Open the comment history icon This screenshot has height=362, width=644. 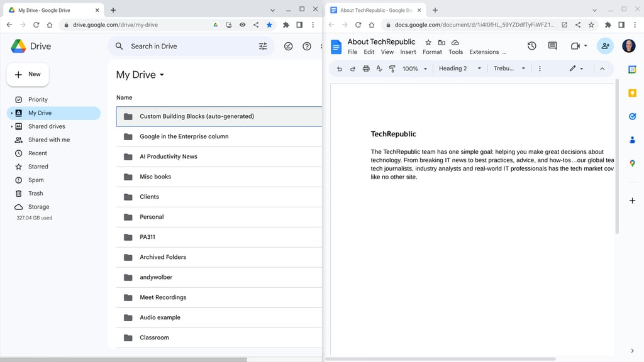552,46
